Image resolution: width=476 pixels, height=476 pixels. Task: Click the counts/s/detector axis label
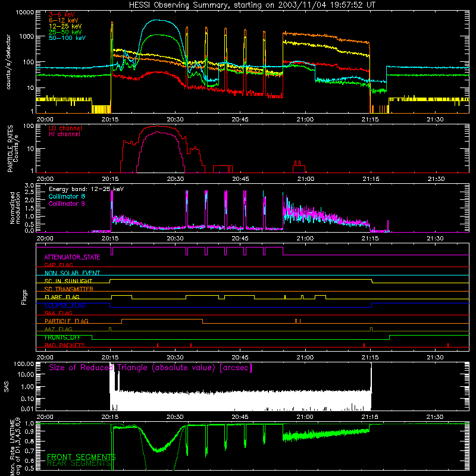(8, 62)
